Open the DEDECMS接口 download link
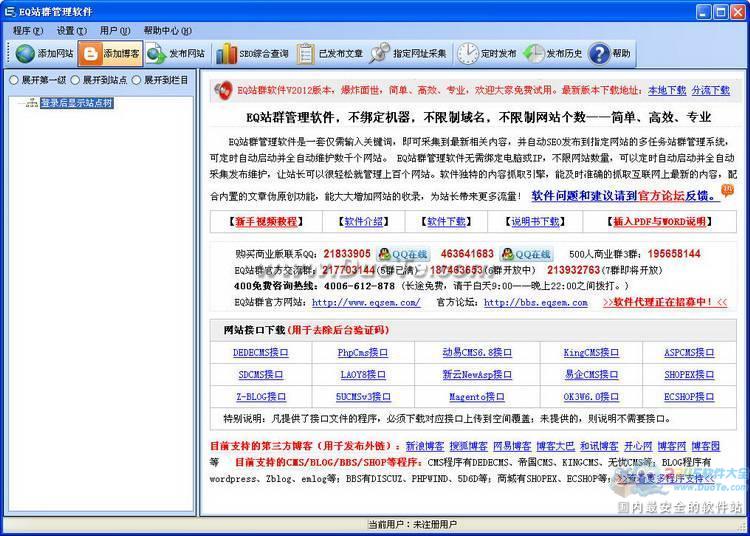 [261, 353]
